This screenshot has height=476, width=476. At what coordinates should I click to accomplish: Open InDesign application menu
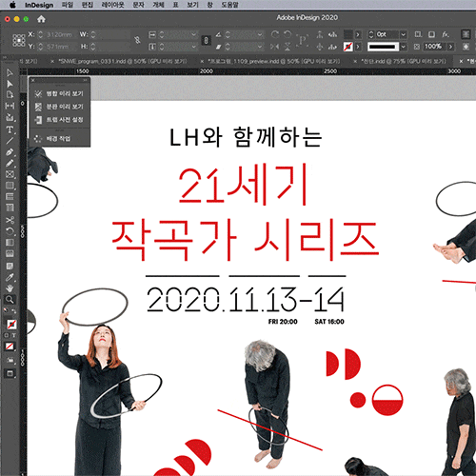pyautogui.click(x=39, y=5)
